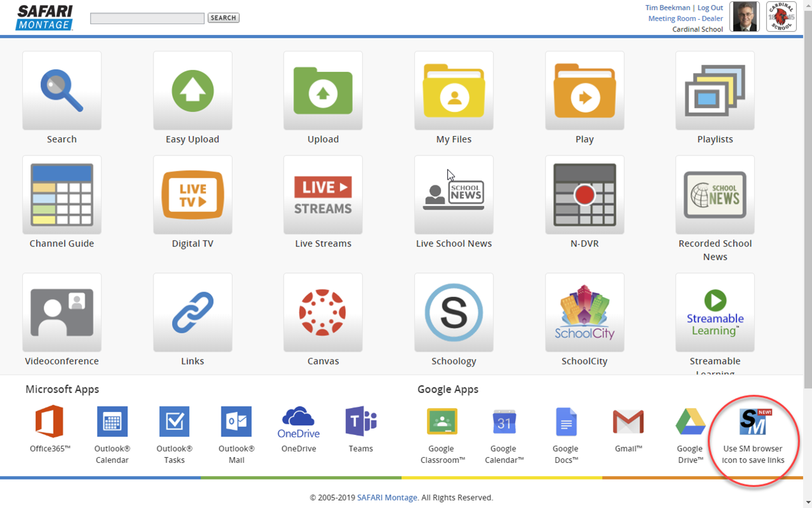Launch SchoolCity

pos(584,312)
